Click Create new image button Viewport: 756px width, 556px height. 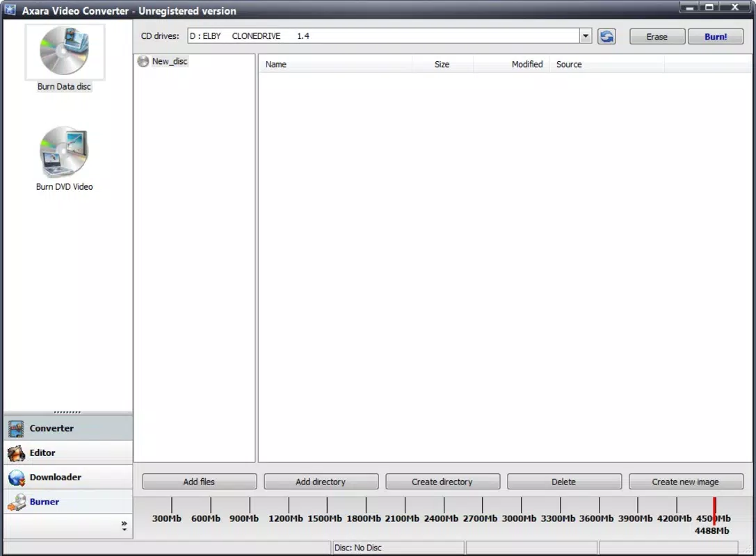click(686, 482)
